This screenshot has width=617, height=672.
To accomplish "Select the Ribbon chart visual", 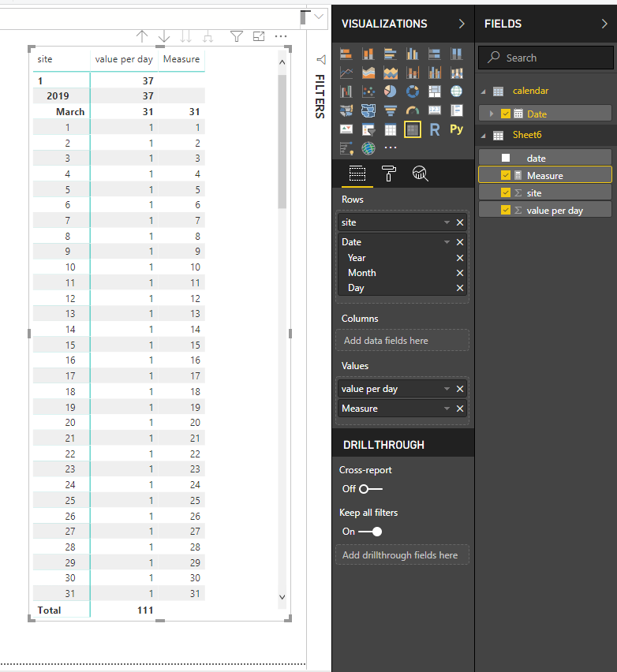I will click(x=456, y=73).
